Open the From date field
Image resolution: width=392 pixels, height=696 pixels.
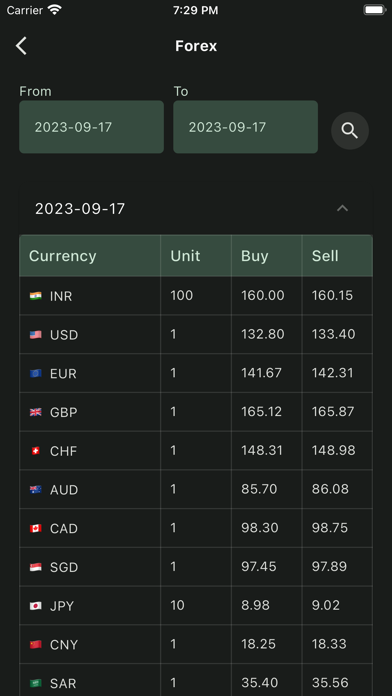click(x=91, y=127)
